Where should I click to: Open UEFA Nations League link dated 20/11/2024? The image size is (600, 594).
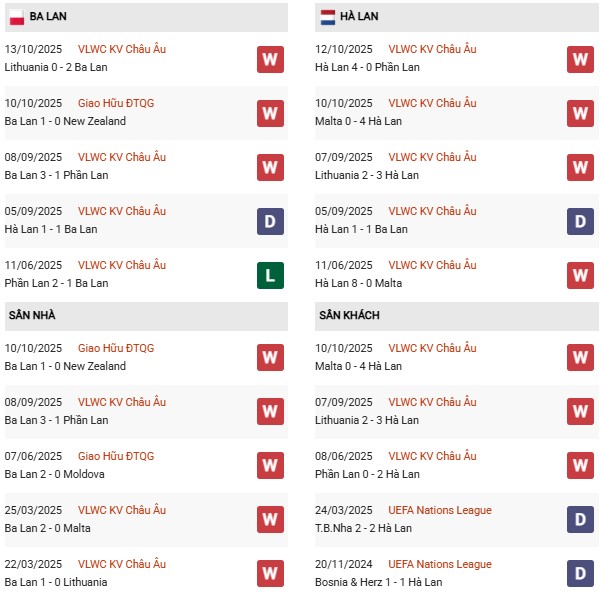[440, 565]
